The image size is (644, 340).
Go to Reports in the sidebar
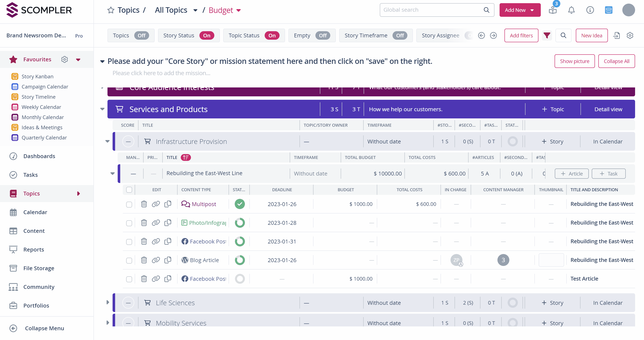click(34, 249)
